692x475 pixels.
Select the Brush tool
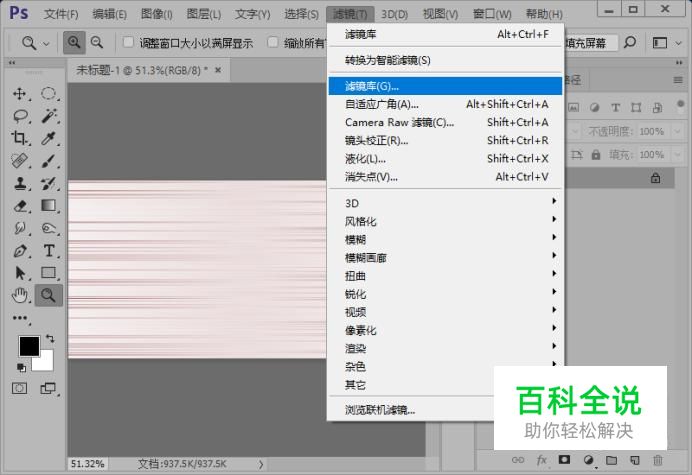(x=49, y=161)
